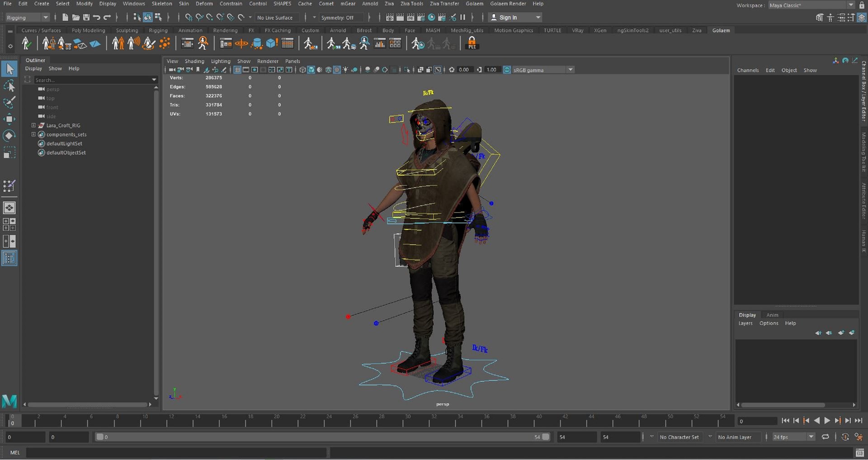Click the Golaem blue terrain icon

pos(95,44)
